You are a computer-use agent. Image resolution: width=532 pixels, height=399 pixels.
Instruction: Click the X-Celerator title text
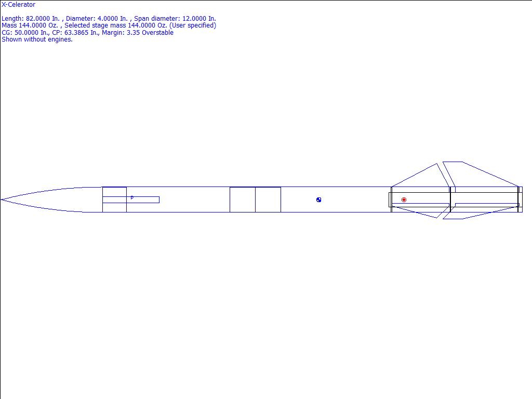click(x=19, y=5)
